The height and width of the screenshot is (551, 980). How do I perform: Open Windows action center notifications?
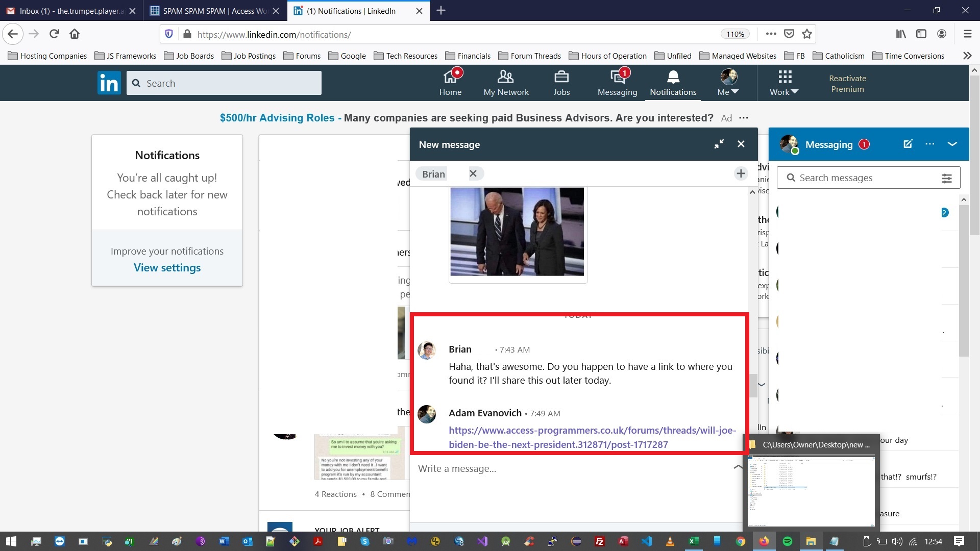(x=959, y=541)
